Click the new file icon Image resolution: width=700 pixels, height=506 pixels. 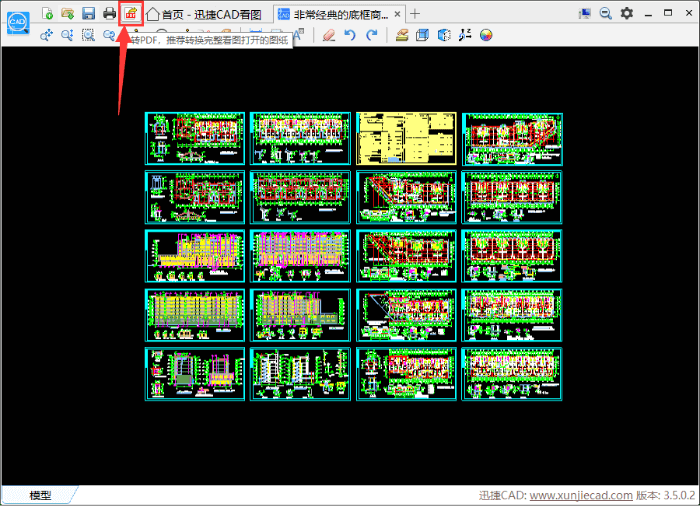tap(47, 13)
